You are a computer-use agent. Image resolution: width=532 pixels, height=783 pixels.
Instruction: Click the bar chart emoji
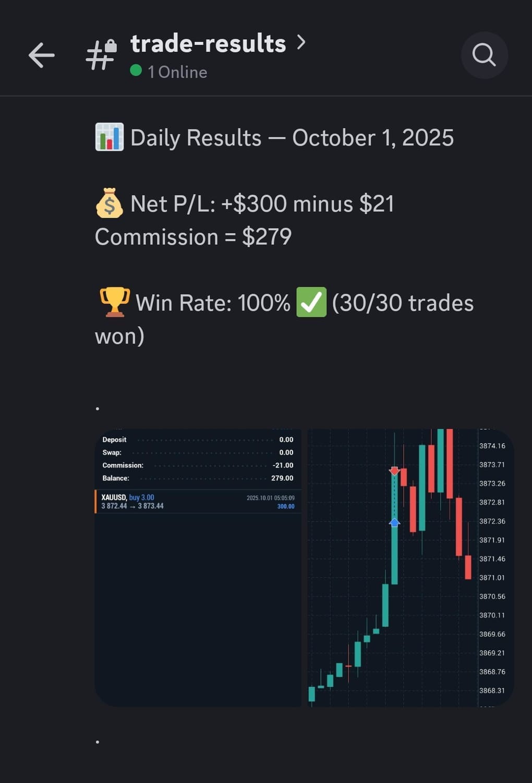tap(110, 137)
